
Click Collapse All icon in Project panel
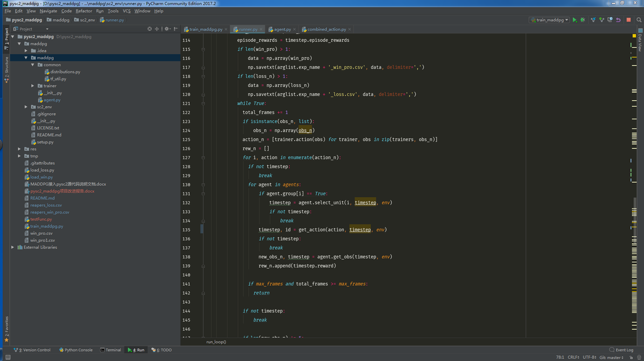click(157, 29)
